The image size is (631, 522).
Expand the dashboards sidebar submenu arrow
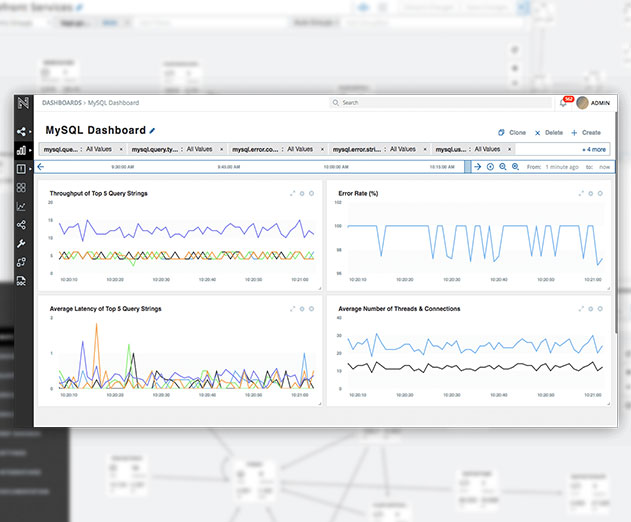30,150
